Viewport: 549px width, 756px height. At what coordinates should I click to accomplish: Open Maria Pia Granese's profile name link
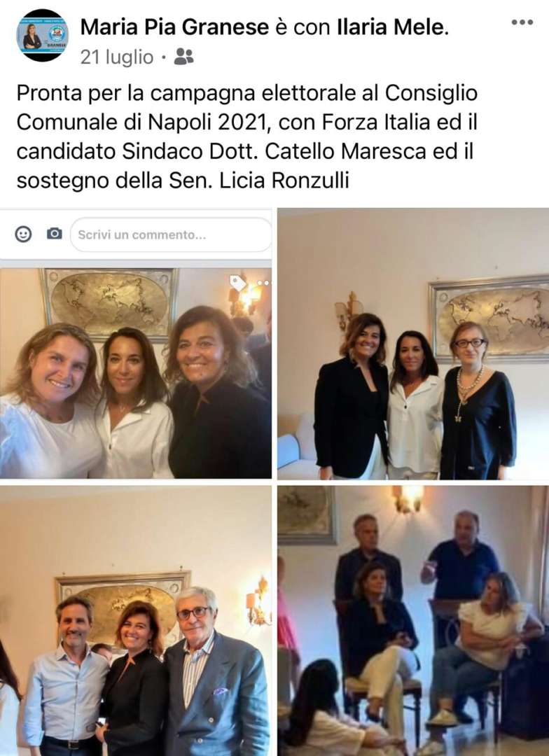[174, 27]
